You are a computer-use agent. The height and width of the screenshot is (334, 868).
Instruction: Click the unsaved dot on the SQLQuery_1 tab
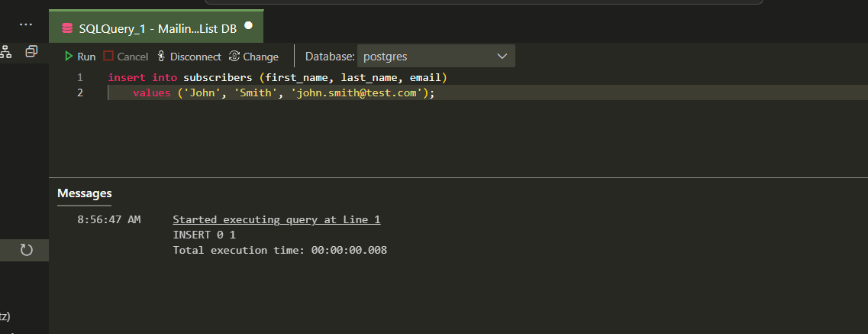coord(248,28)
